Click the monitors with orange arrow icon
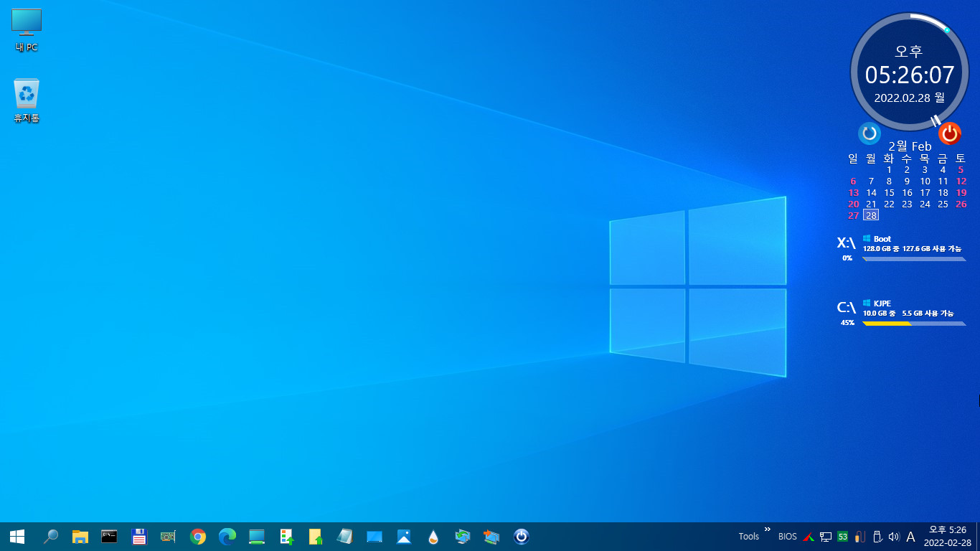Image resolution: width=980 pixels, height=551 pixels. [492, 536]
